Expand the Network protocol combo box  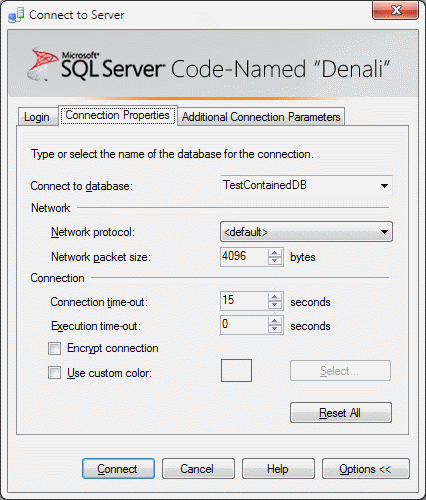tap(306, 232)
